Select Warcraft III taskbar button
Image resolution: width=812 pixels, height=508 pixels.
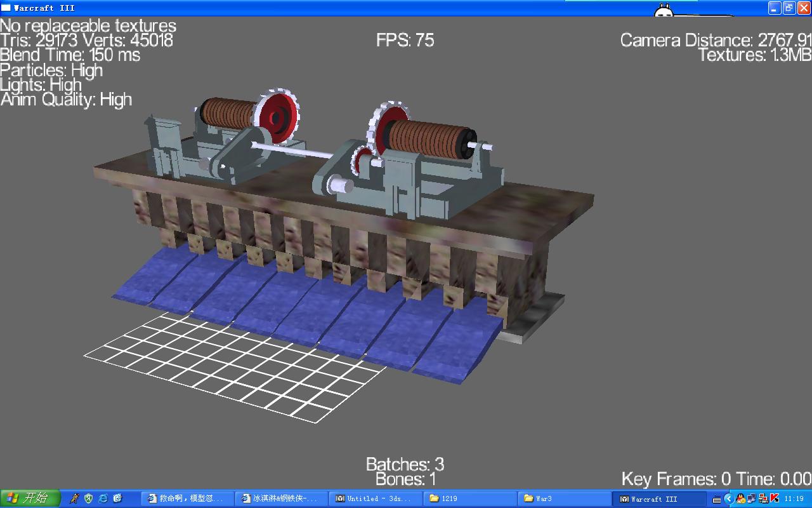(658, 498)
